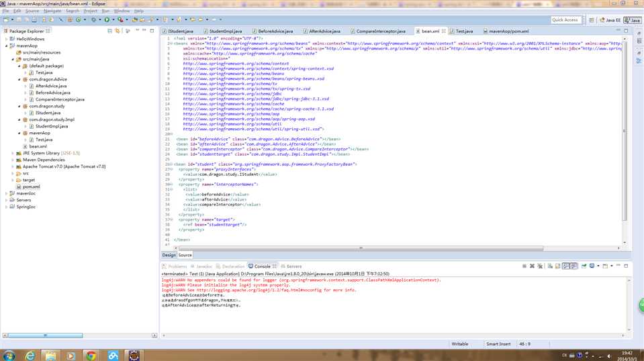Open the Declaration view tab
The height and width of the screenshot is (361, 644).
230,266
